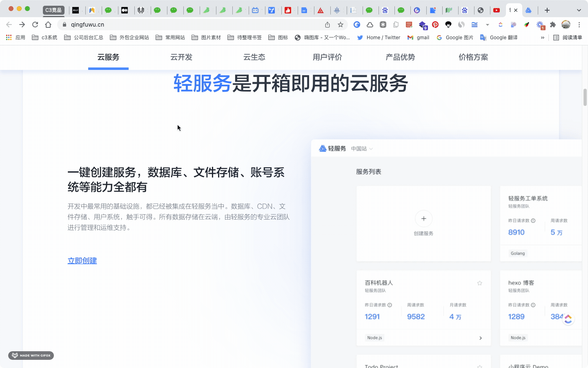The height and width of the screenshot is (368, 588).
Task: Star the 百科机器人 service card
Action: pyautogui.click(x=480, y=283)
